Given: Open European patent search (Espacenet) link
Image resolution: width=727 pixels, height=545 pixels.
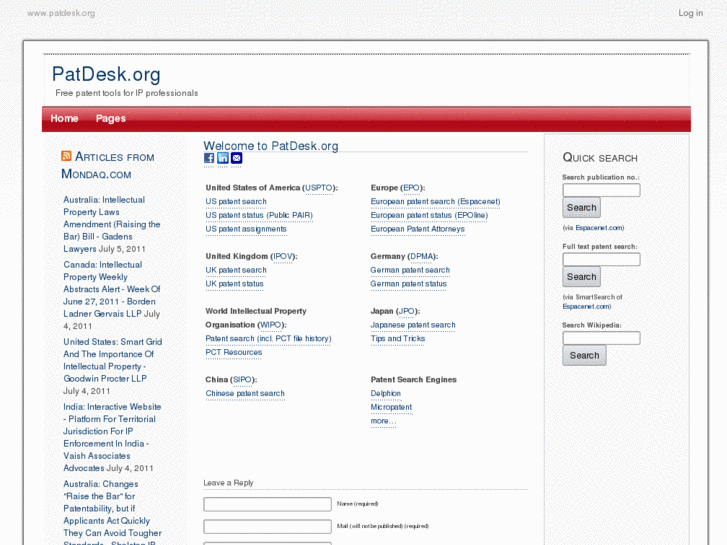Looking at the screenshot, I should tap(435, 202).
